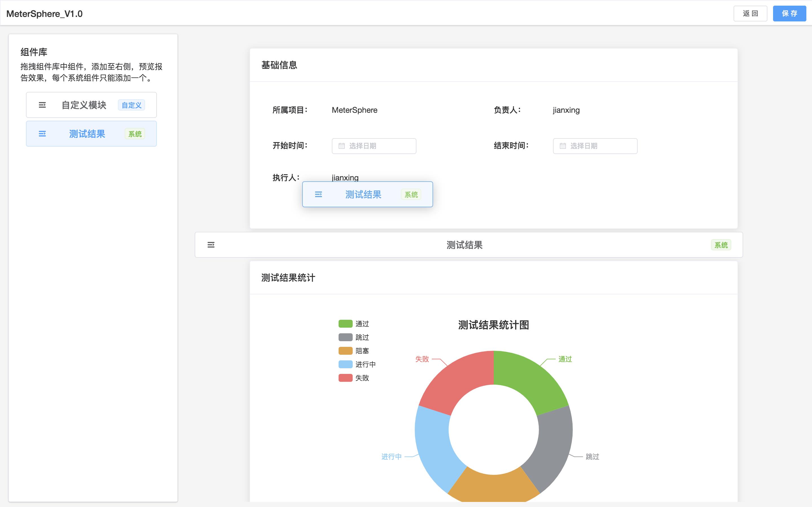Viewport: 812px width, 507px height.
Task: Click the 执行人 label
Action: tap(286, 178)
